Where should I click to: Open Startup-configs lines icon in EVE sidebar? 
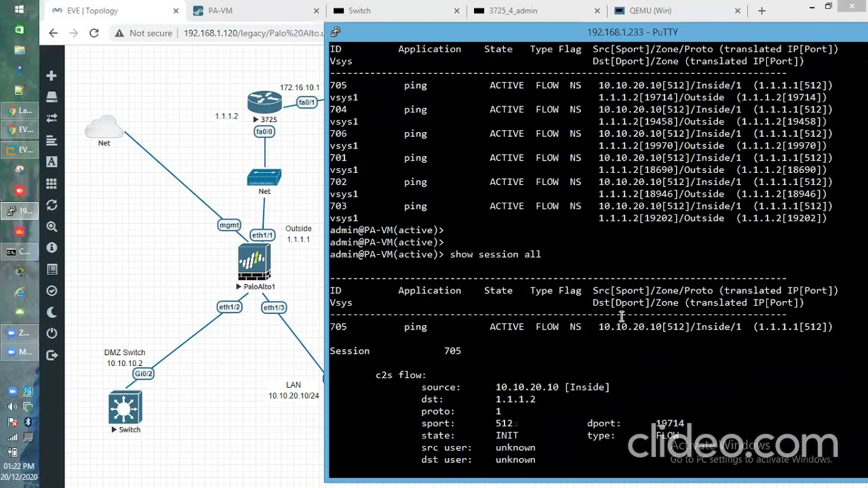52,140
